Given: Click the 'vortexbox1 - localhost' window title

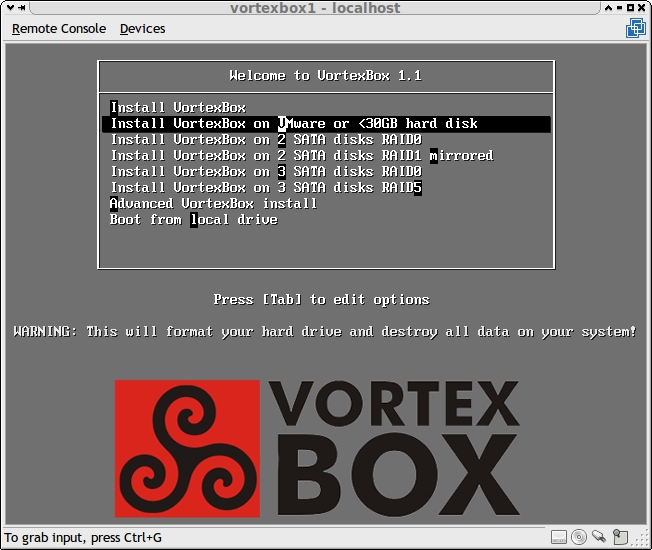Looking at the screenshot, I should [315, 8].
